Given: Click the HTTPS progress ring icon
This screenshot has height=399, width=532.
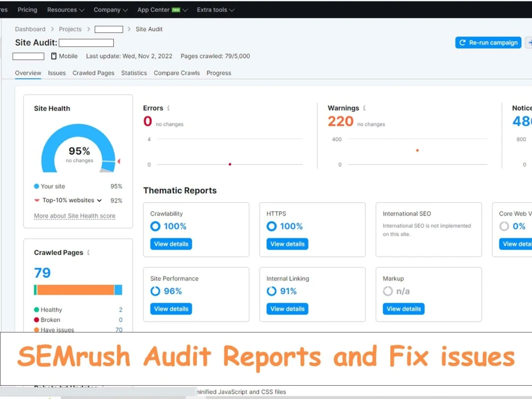Looking at the screenshot, I should tap(271, 226).
